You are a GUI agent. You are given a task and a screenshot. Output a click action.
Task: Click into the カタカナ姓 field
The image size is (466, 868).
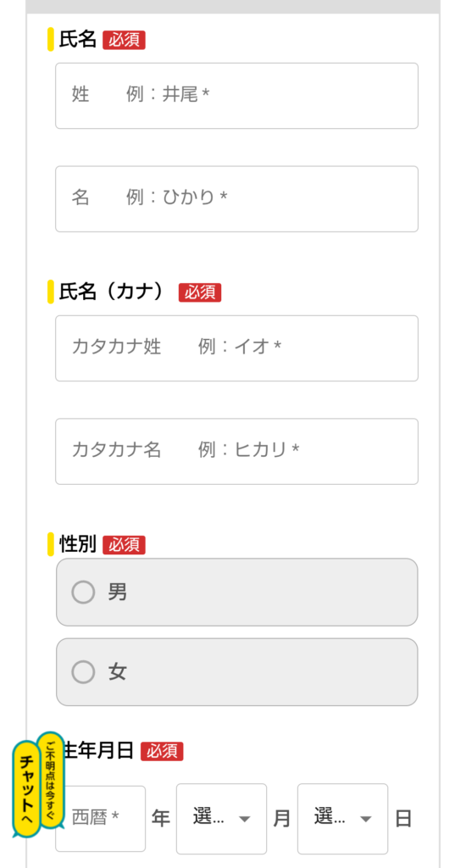237,348
